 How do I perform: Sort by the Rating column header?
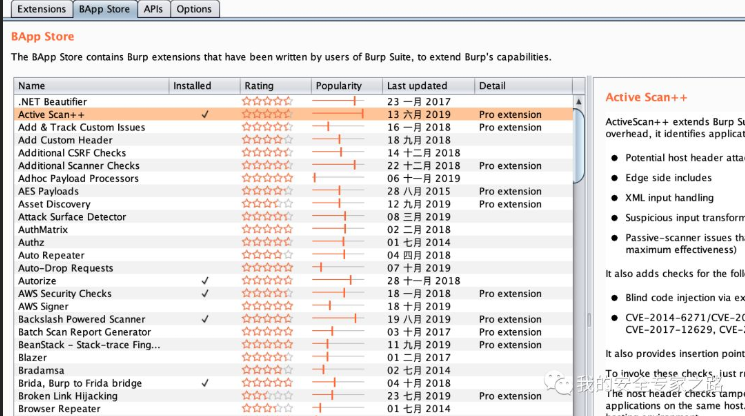coord(276,86)
